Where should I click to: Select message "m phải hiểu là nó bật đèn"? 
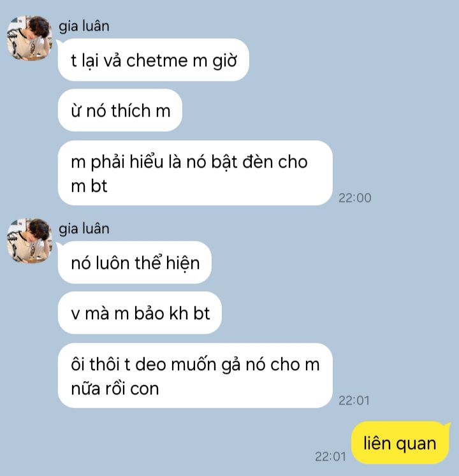pyautogui.click(x=195, y=173)
